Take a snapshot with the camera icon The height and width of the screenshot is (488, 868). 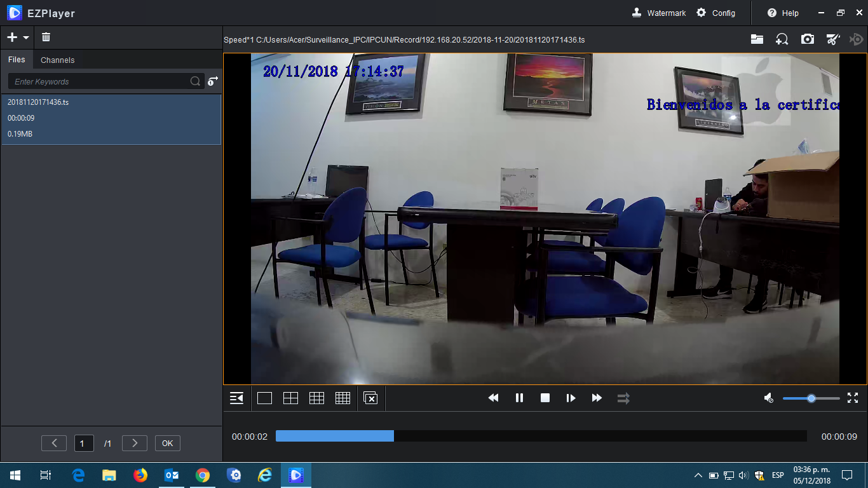tap(808, 39)
